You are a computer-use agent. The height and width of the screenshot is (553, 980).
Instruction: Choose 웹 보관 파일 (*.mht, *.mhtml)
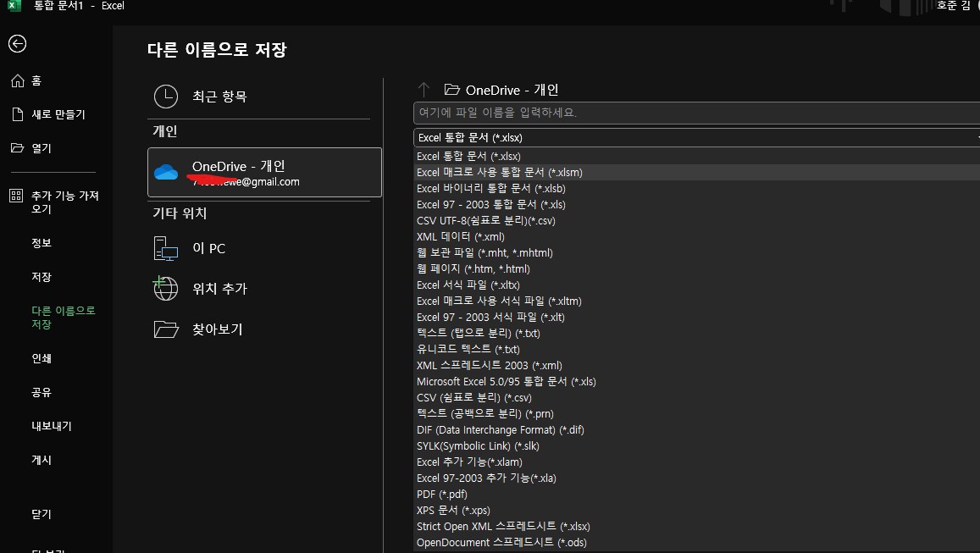tap(696, 253)
